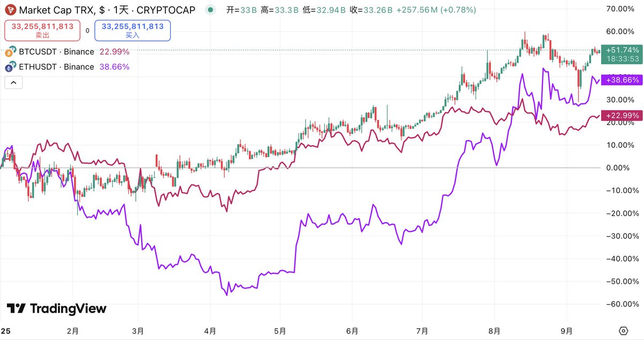The width and height of the screenshot is (644, 340).
Task: Click the 9月 label on time axis
Action: point(567,331)
